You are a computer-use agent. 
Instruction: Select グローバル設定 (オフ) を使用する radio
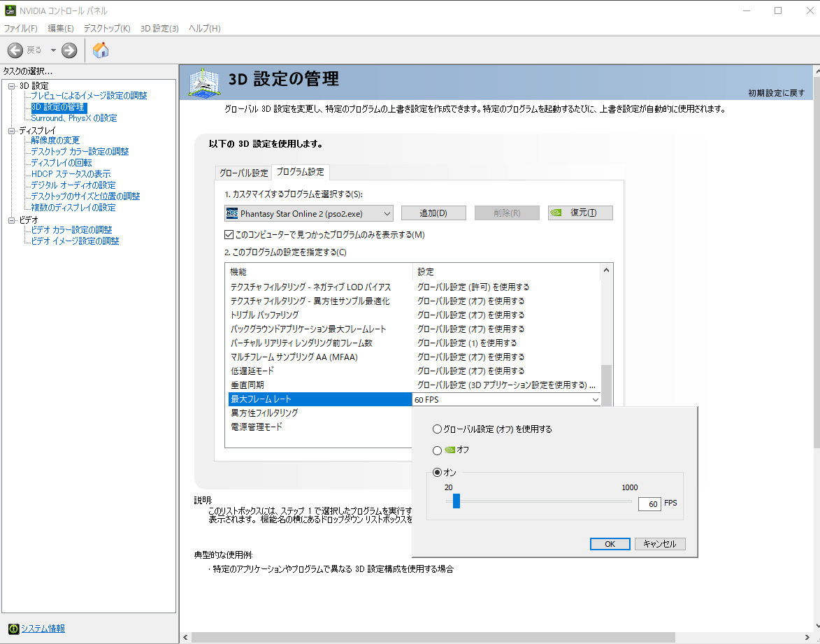click(437, 429)
